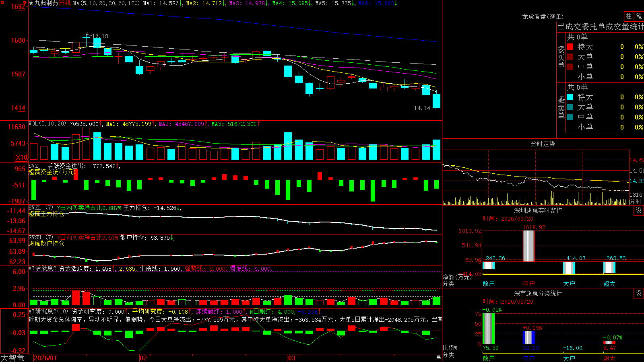Click the 委买单 section label

coord(561,58)
